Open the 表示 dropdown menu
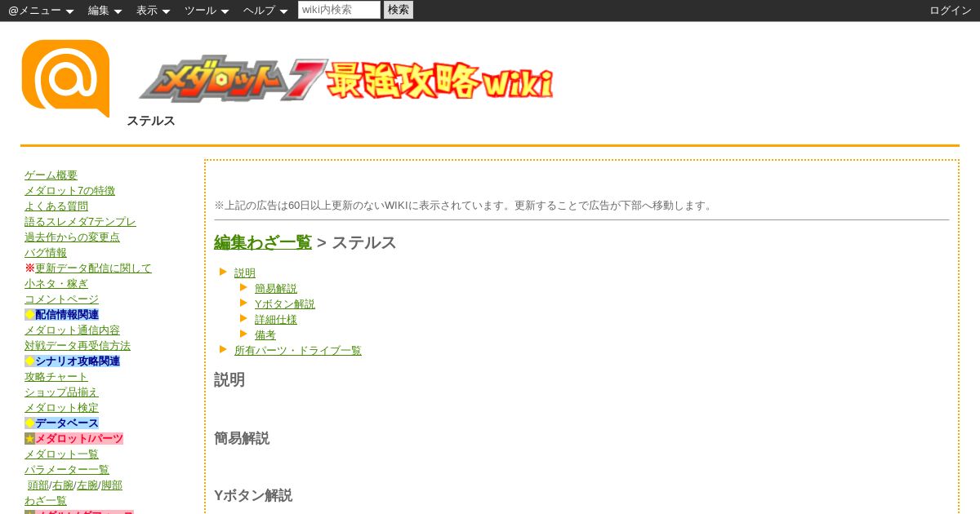 coord(153,11)
